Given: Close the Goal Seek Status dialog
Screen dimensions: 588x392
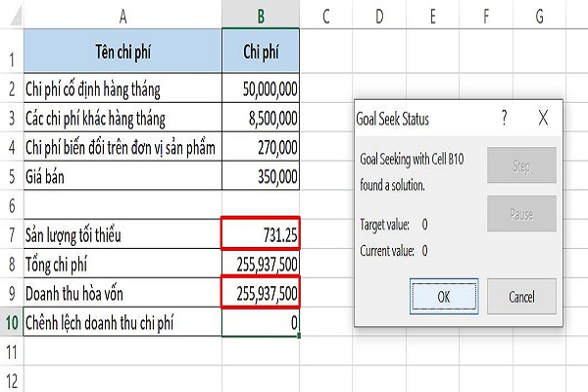Looking at the screenshot, I should coord(544,119).
